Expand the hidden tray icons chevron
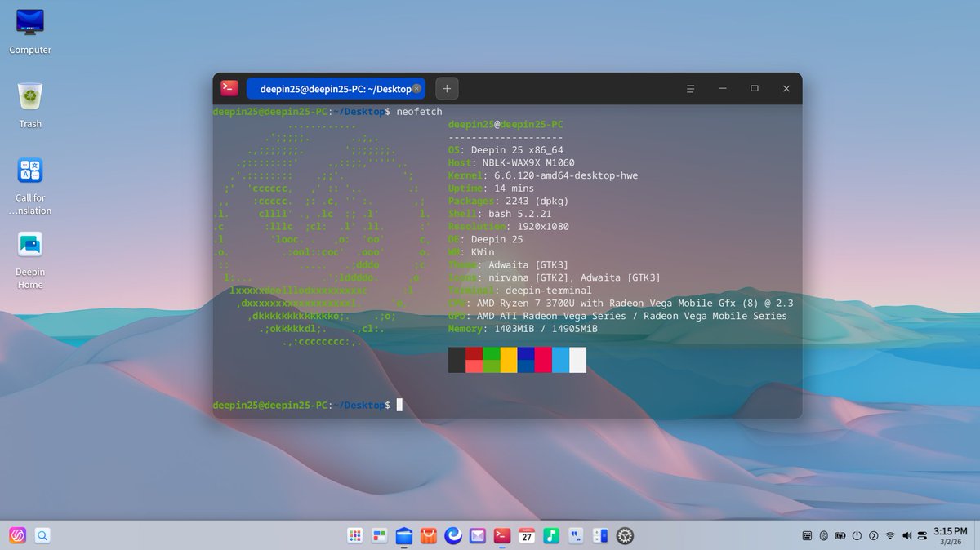This screenshot has height=550, width=980. click(x=872, y=535)
